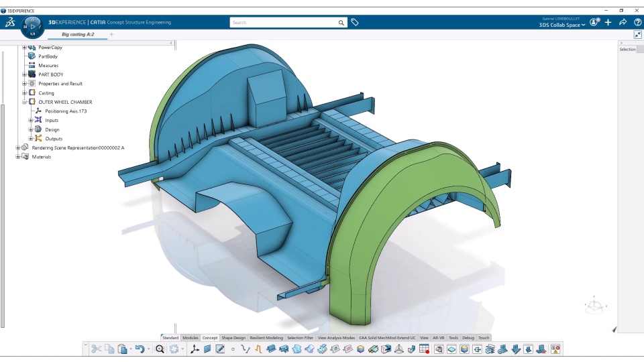Select the blue Plane tool icon
Screen dimensions: 644x362
pyautogui.click(x=207, y=349)
